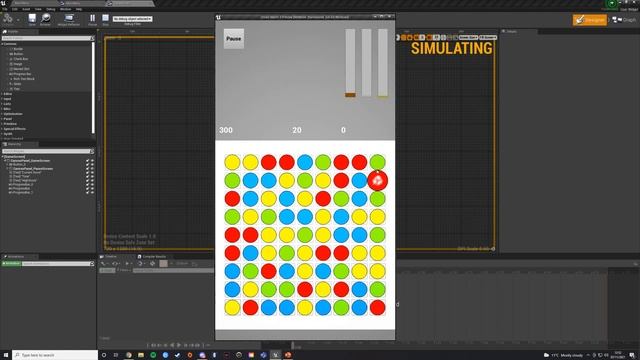This screenshot has width=640, height=360.
Task: Open the Fill Screen dropdown in designer
Action: pyautogui.click(x=488, y=38)
